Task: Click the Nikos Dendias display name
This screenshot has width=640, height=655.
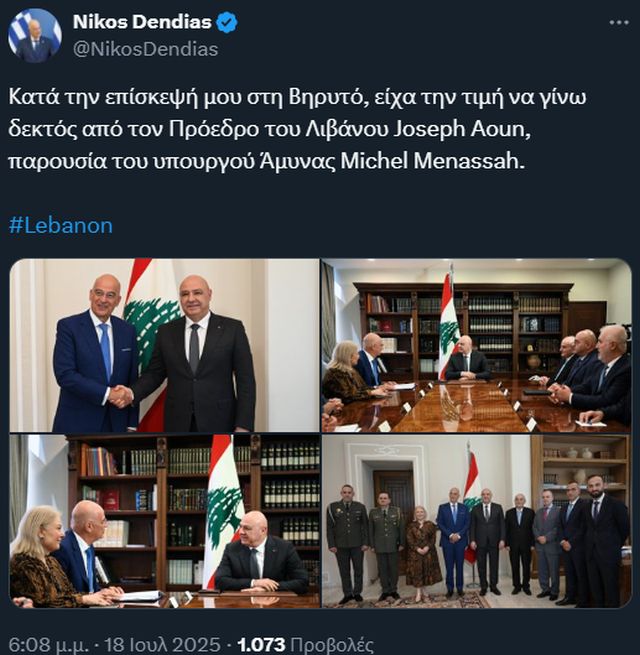Action: click(142, 22)
